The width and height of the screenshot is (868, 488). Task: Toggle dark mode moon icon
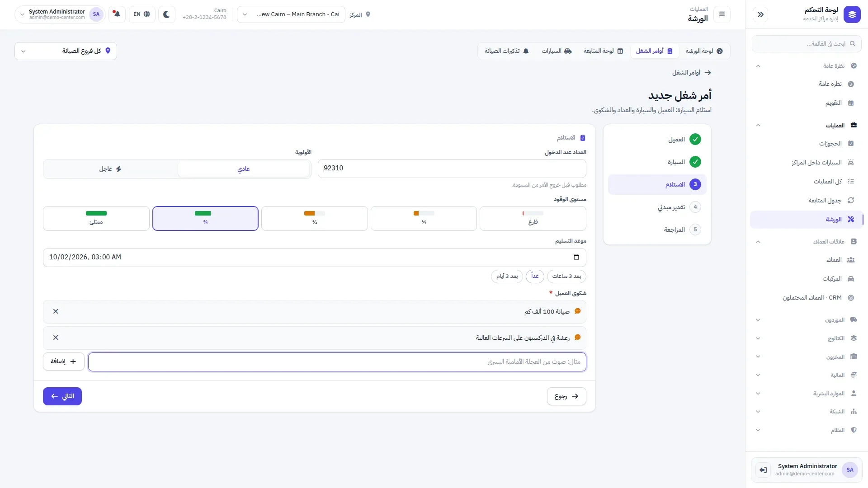pos(166,14)
